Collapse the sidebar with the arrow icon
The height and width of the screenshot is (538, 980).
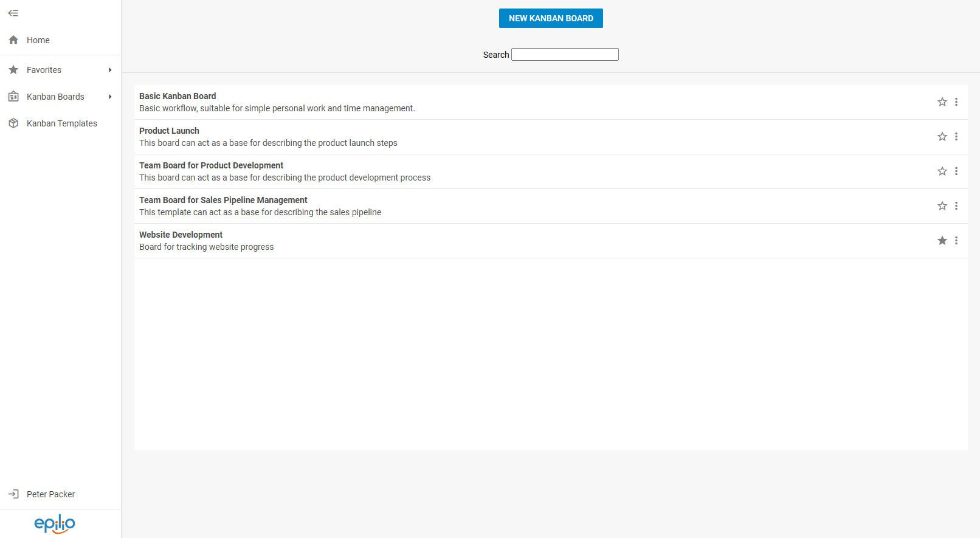click(13, 13)
